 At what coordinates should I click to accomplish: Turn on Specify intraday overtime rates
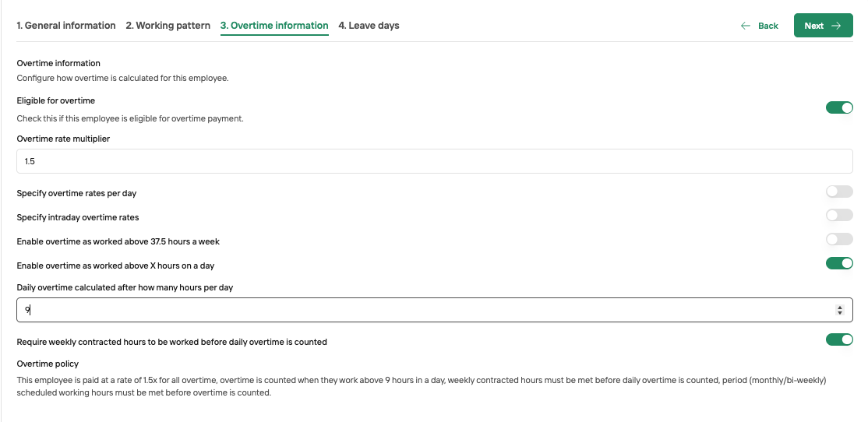839,215
